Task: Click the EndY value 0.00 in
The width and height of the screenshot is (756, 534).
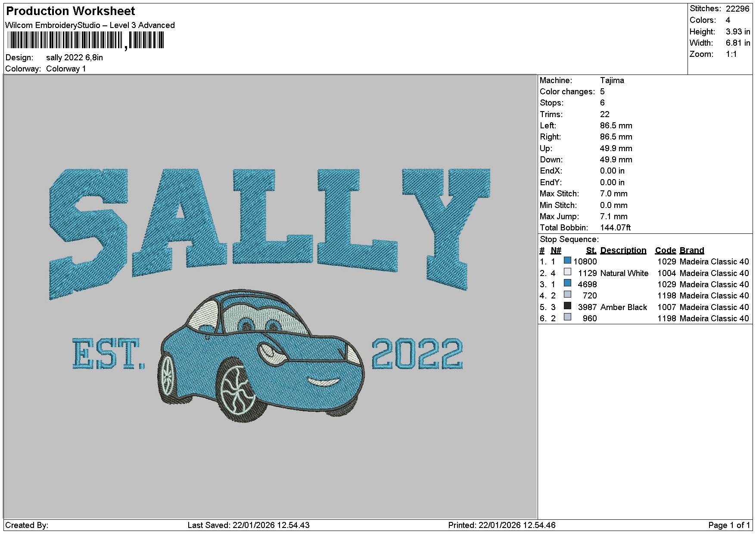Action: pyautogui.click(x=612, y=183)
